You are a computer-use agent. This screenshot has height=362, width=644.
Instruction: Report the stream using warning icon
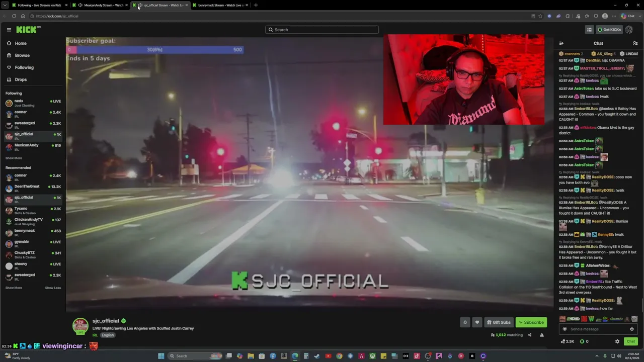[542, 335]
